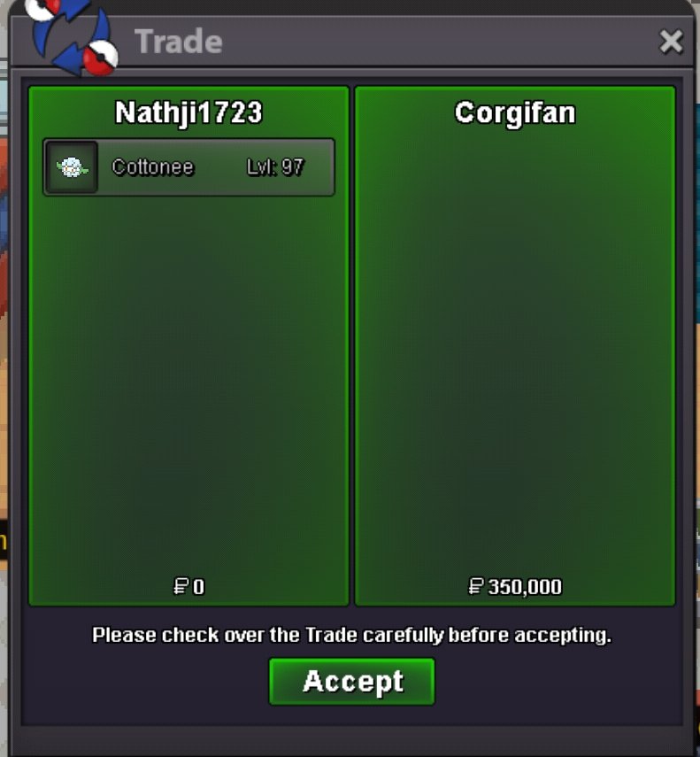Click empty area of Nathji1723's offer panel
The image size is (700, 757).
pos(188,386)
